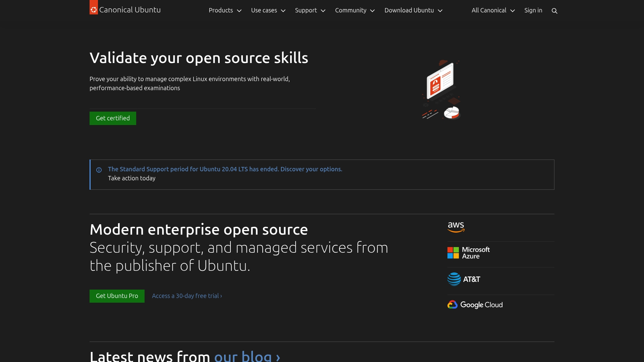Open the search magnifier icon
Image resolution: width=644 pixels, height=362 pixels.
554,11
